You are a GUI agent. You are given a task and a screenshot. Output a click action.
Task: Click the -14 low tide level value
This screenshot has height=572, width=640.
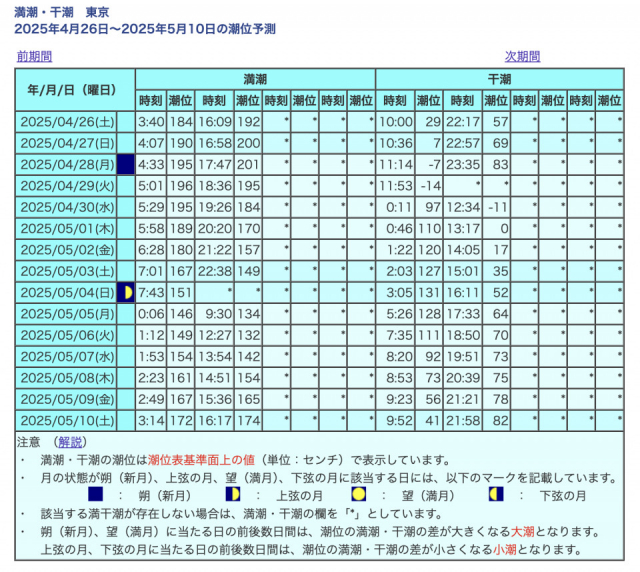coord(429,186)
